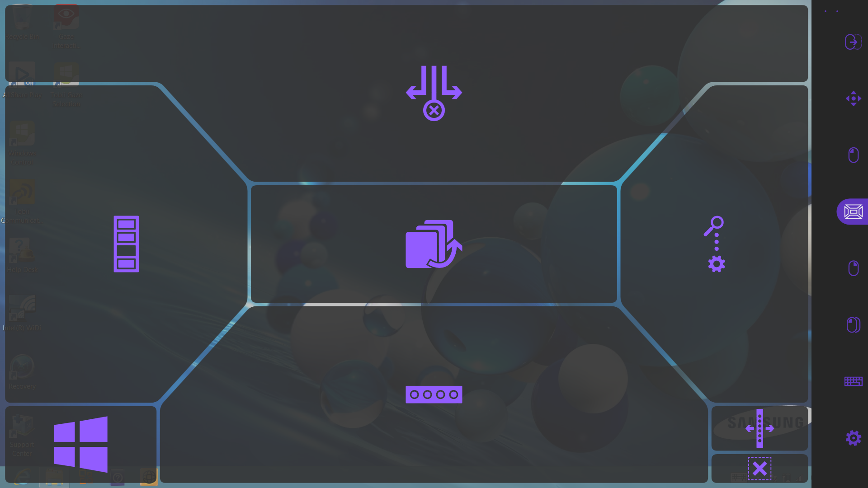Expand the four-dot pagination indicator bar
The height and width of the screenshot is (488, 868).
click(434, 394)
